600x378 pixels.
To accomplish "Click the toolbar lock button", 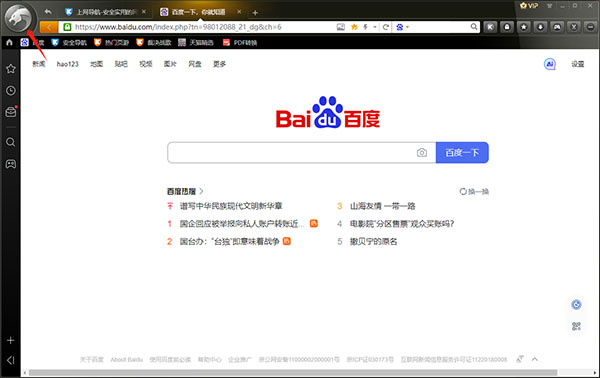I will pyautogui.click(x=507, y=27).
